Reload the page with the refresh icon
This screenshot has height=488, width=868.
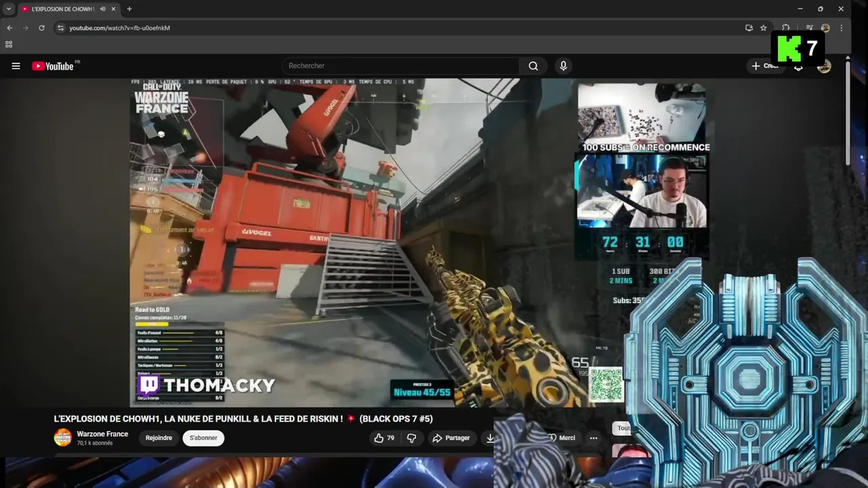41,28
